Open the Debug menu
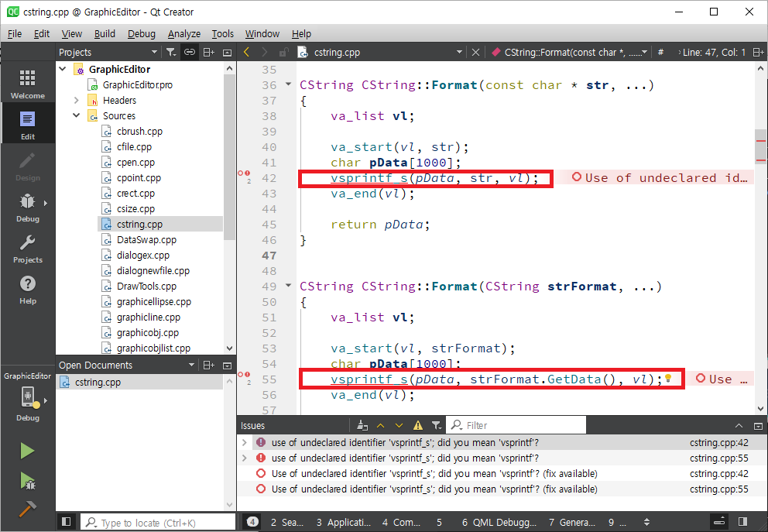 142,34
